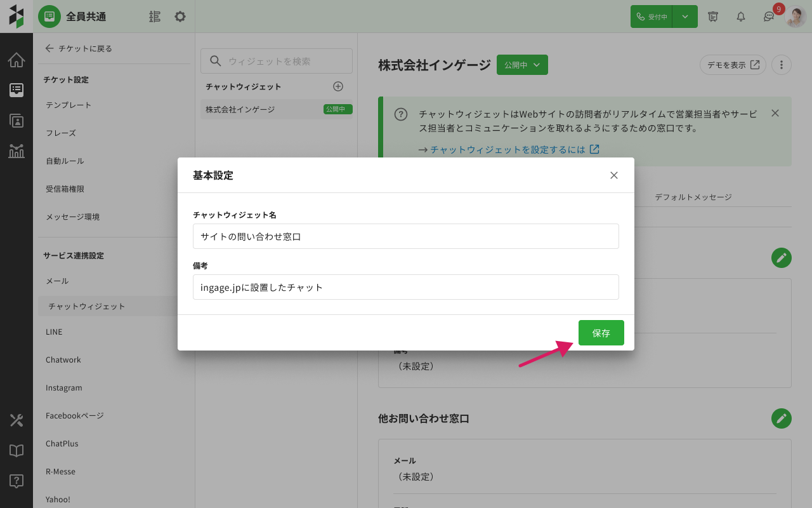Select テンプレート in ticket settings

click(69, 105)
